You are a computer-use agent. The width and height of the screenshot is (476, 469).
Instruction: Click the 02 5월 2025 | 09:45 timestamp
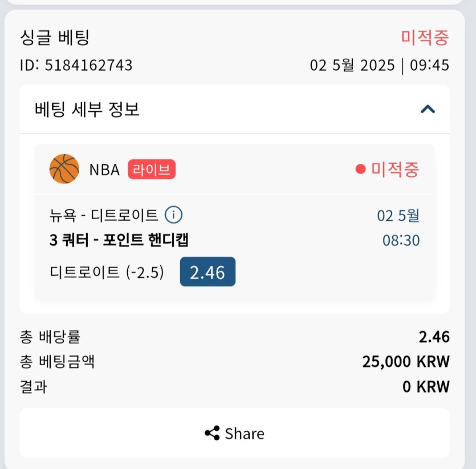pyautogui.click(x=380, y=65)
